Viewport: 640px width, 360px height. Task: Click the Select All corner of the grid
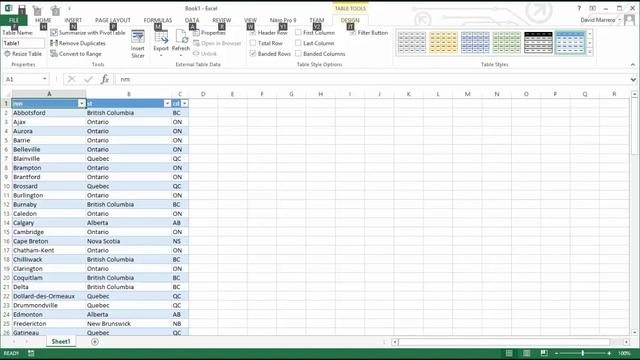point(6,94)
